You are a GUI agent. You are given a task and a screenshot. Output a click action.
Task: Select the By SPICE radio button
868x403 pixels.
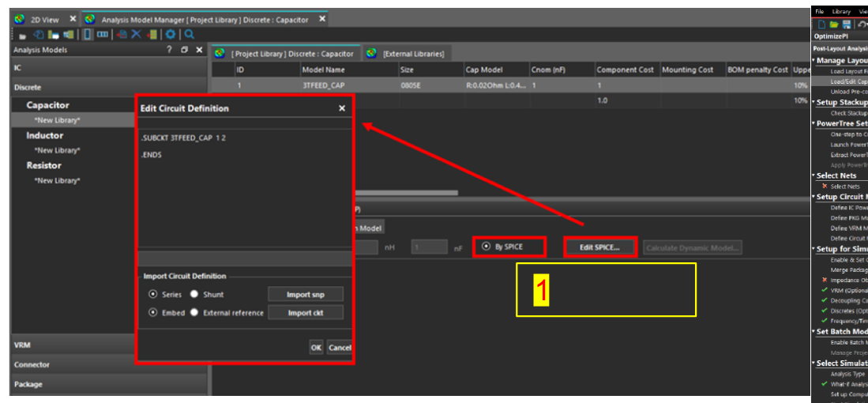click(x=486, y=247)
